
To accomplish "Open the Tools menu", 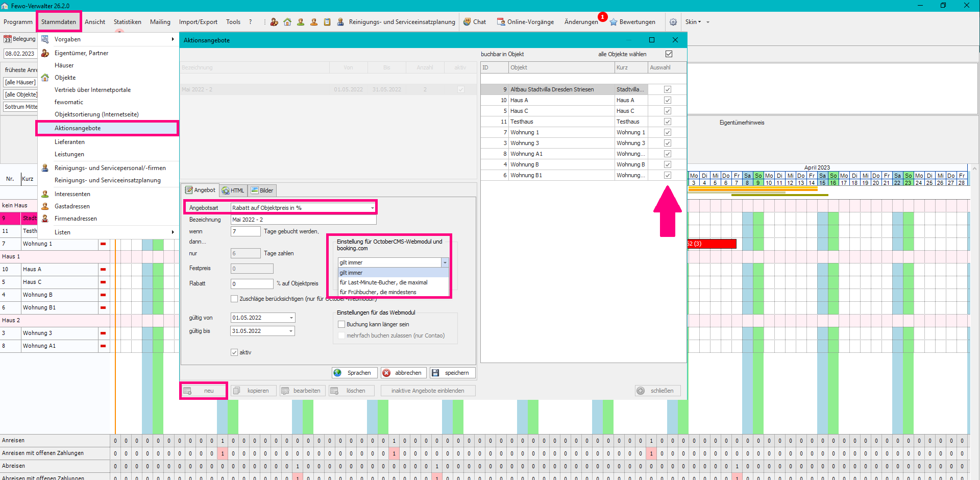I will click(x=233, y=22).
